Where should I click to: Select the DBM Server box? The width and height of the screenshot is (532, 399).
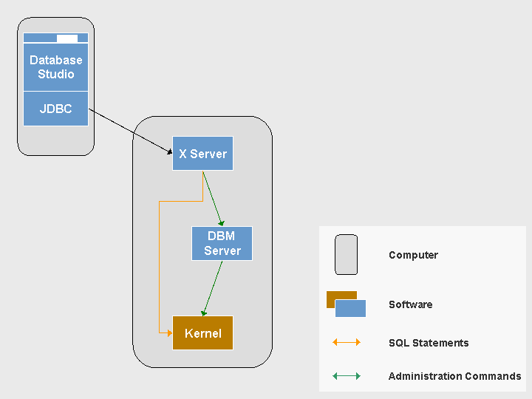point(222,244)
